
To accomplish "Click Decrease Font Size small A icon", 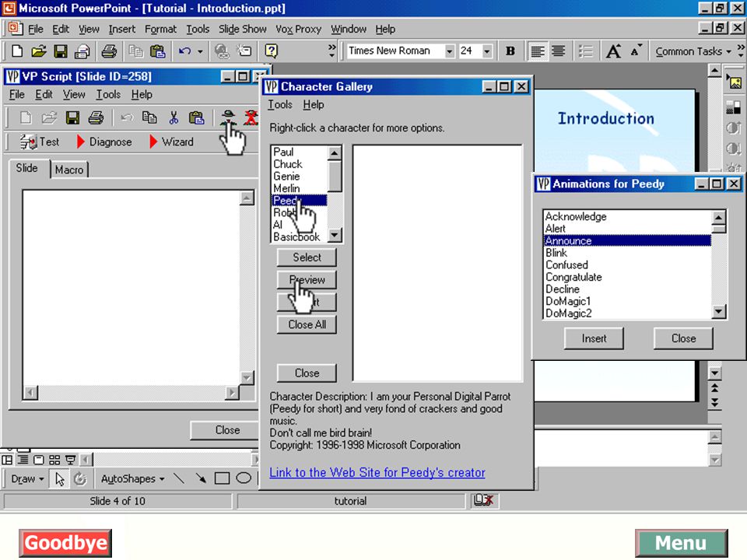I will click(x=636, y=51).
